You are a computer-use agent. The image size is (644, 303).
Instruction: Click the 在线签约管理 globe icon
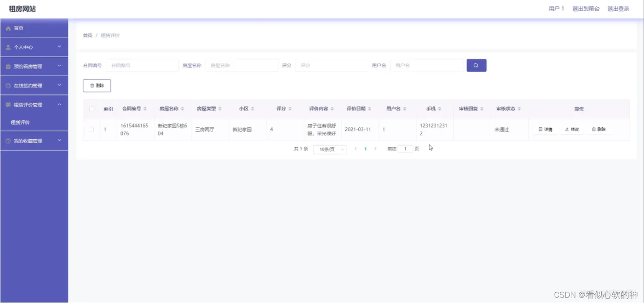(8, 86)
